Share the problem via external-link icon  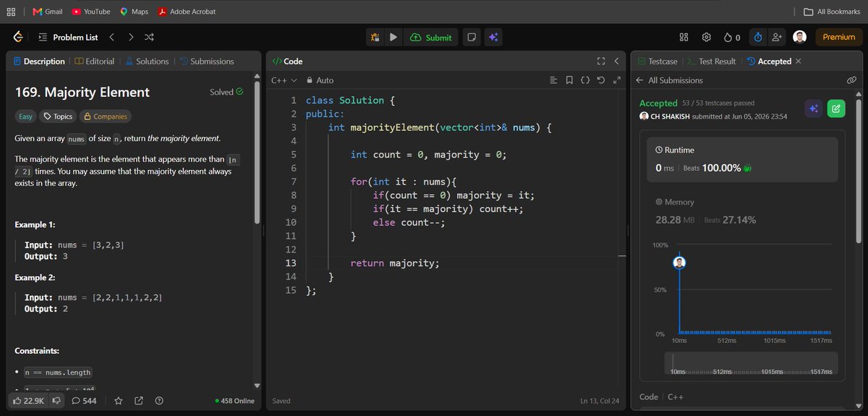[x=139, y=400]
